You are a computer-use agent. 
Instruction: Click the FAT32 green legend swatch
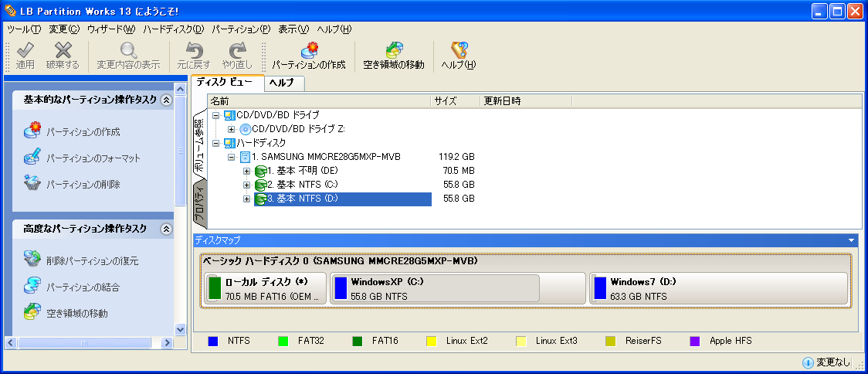283,342
